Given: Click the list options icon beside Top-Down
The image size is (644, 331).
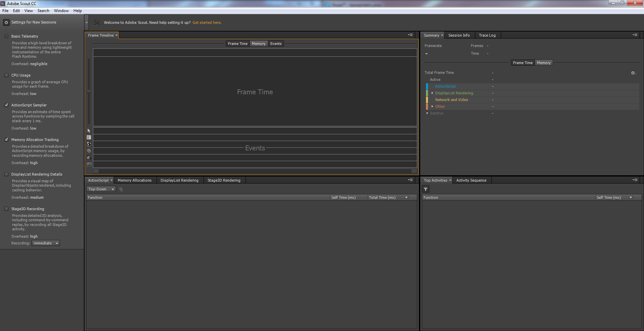Looking at the screenshot, I should (x=121, y=189).
